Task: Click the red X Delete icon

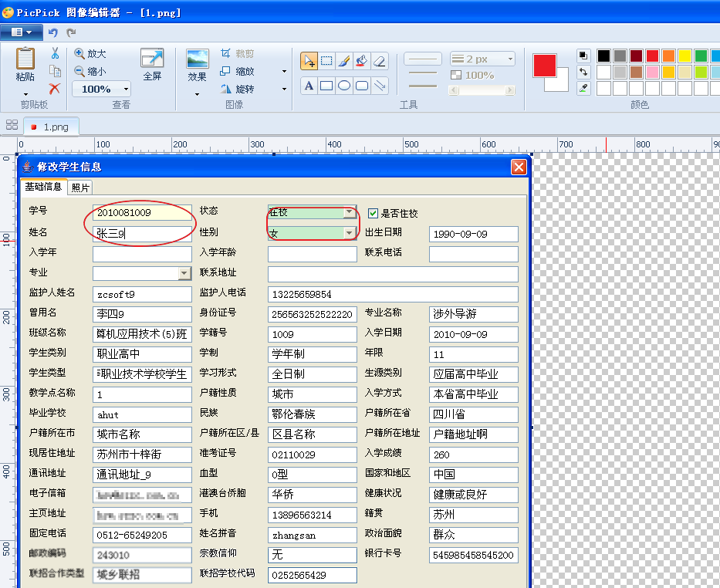Action: [x=55, y=89]
